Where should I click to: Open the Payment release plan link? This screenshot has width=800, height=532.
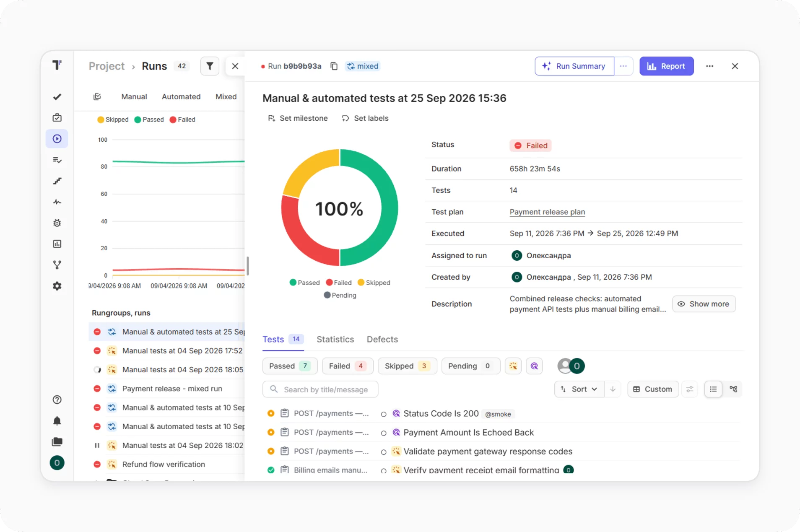[x=547, y=212]
